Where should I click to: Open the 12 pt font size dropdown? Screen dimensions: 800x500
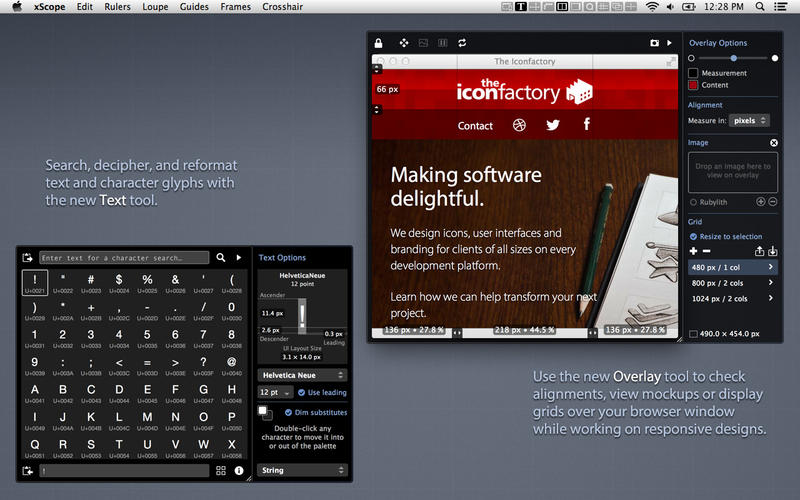tap(274, 393)
